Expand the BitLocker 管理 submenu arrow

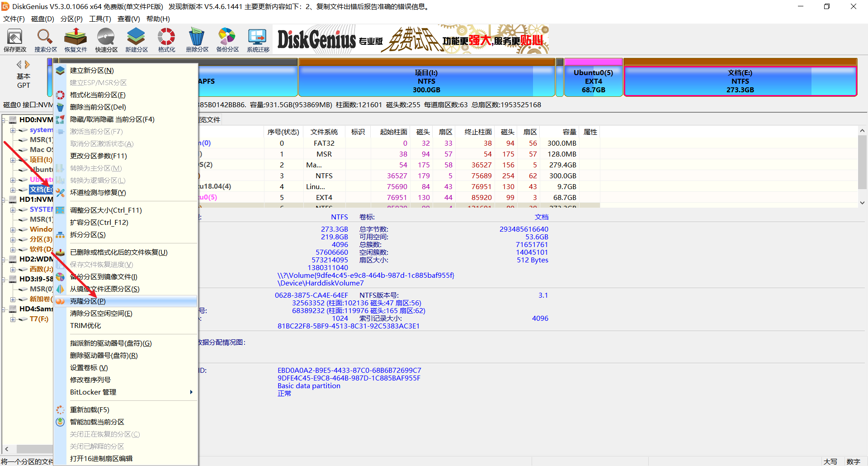point(191,392)
